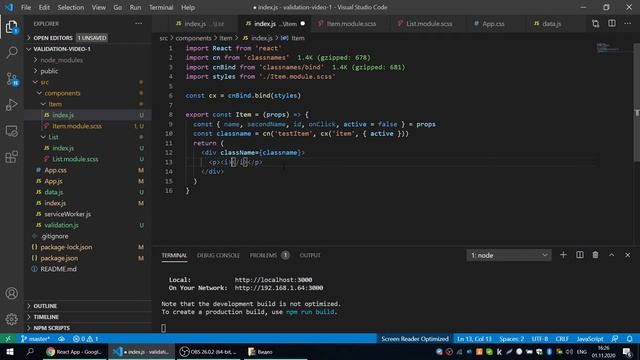
Task: Collapse the VALIDATION-VIDEO-1 root folder
Action: pyautogui.click(x=88, y=49)
